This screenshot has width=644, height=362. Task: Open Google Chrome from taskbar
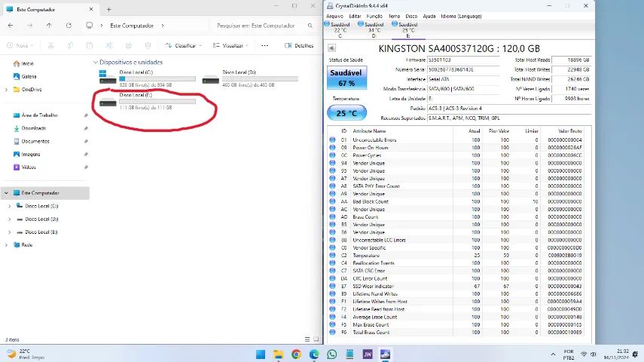(296, 354)
